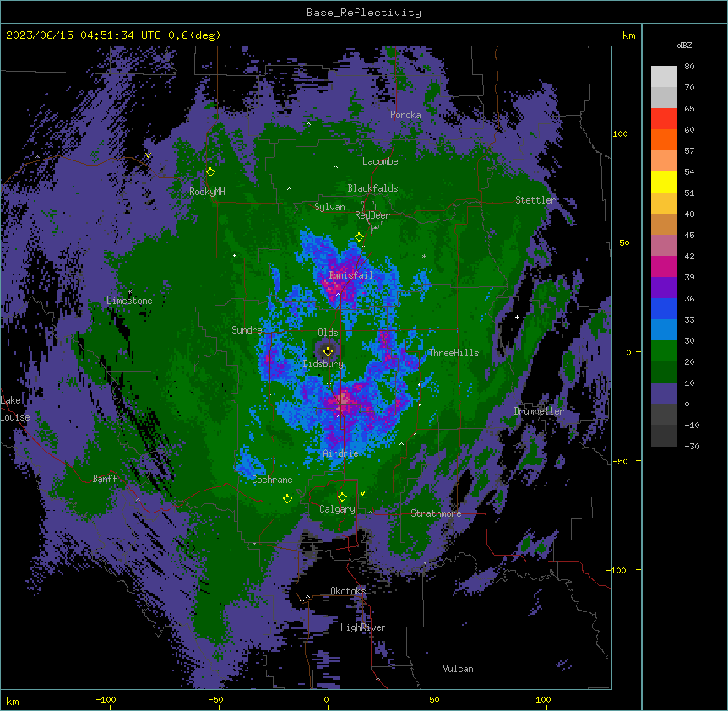Pick the light blue 30-33 dBZ legend swatch
Image resolution: width=728 pixels, height=711 pixels.
pos(664,329)
